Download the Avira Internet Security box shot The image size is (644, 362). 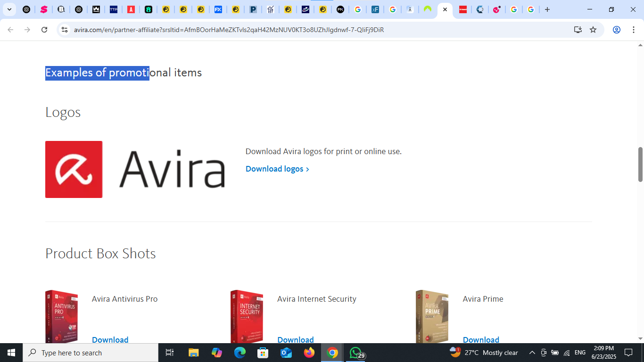coord(296,339)
